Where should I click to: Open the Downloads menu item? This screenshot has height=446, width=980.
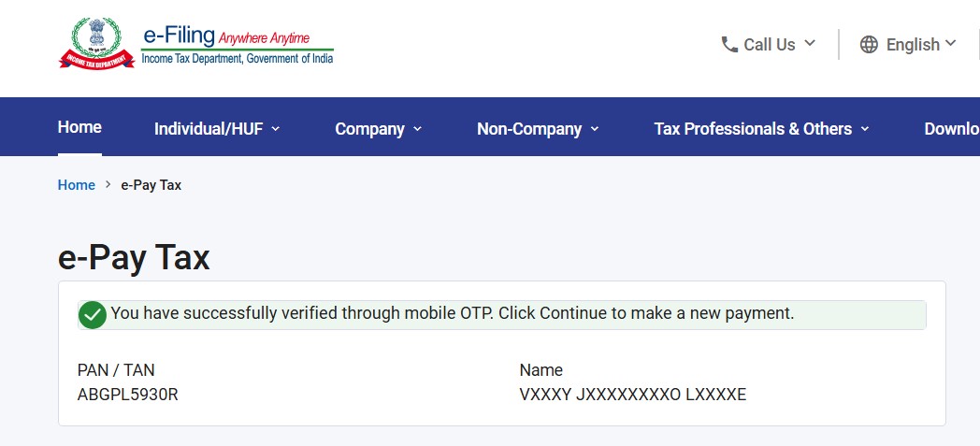(x=952, y=129)
